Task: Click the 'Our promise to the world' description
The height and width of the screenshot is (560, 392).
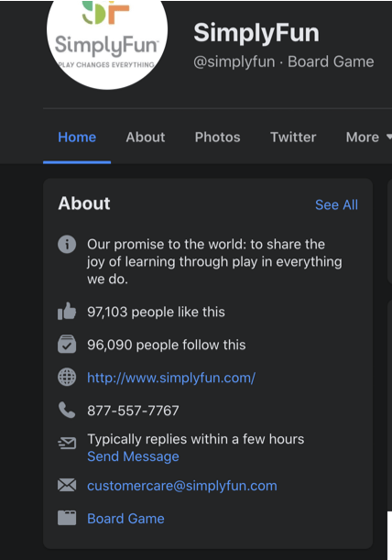Action: 214,261
